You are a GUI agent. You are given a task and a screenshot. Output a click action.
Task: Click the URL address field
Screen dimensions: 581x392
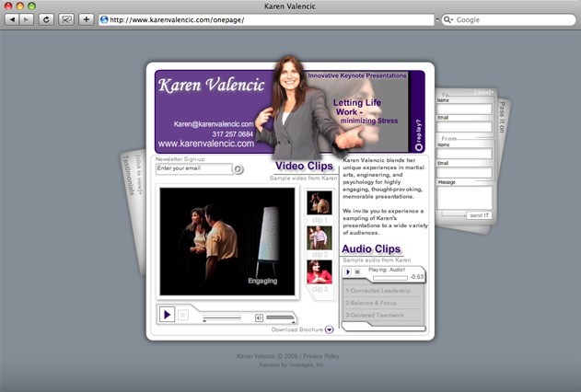pyautogui.click(x=266, y=20)
